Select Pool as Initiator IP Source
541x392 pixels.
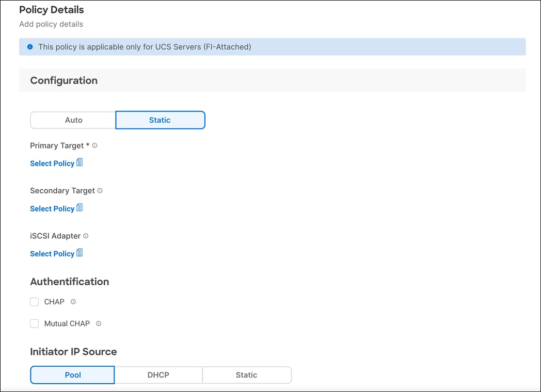(72, 375)
